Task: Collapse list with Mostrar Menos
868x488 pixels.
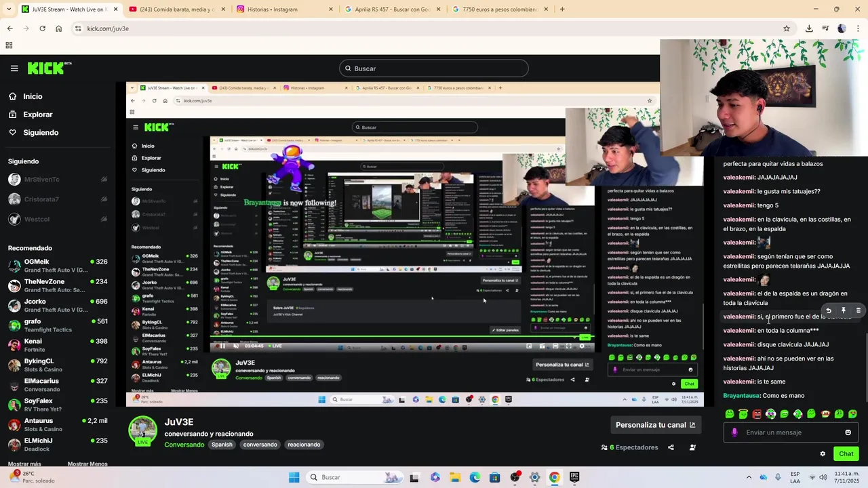Action: pos(87,464)
